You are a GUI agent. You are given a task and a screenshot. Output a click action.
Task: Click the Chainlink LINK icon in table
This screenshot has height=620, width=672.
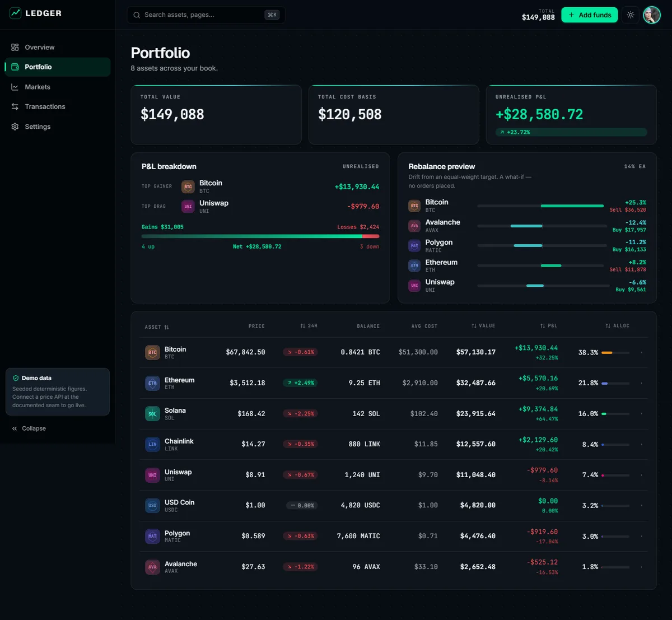pyautogui.click(x=152, y=444)
